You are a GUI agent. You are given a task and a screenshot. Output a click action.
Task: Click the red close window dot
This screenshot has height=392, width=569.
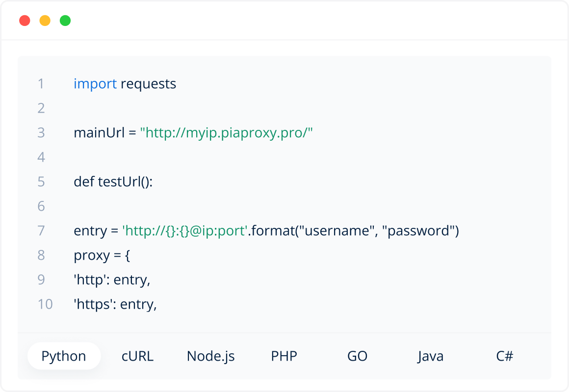pyautogui.click(x=25, y=21)
